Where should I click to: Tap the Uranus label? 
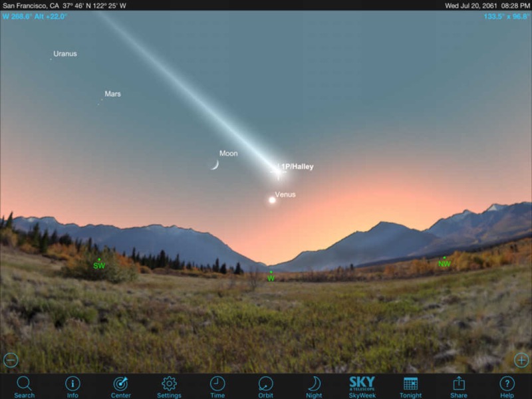(65, 53)
